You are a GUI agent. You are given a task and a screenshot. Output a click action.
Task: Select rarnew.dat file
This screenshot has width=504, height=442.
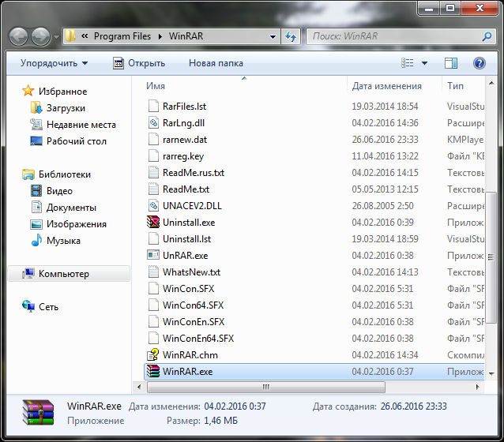[x=185, y=140]
